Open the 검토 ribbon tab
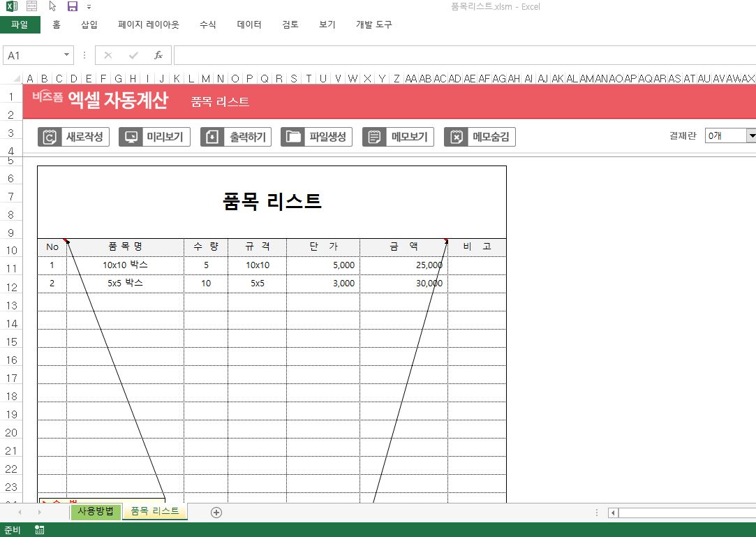 pos(290,24)
